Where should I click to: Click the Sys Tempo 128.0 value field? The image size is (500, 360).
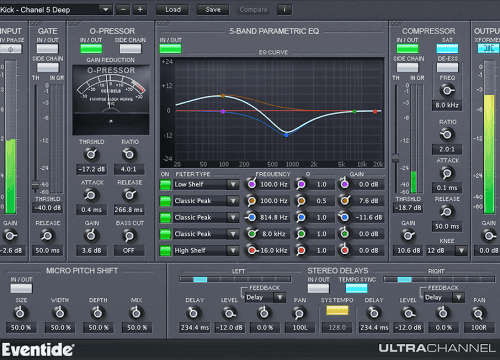pos(337,328)
